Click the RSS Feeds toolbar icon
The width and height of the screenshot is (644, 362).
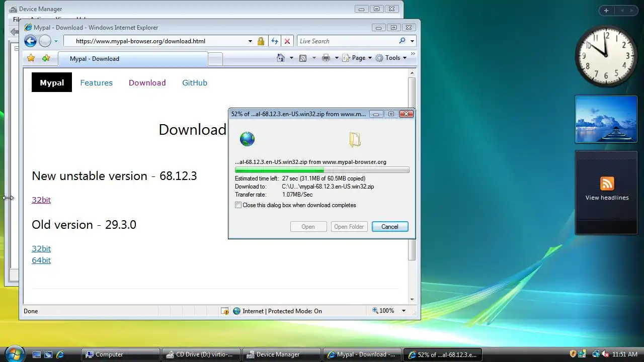(x=303, y=58)
